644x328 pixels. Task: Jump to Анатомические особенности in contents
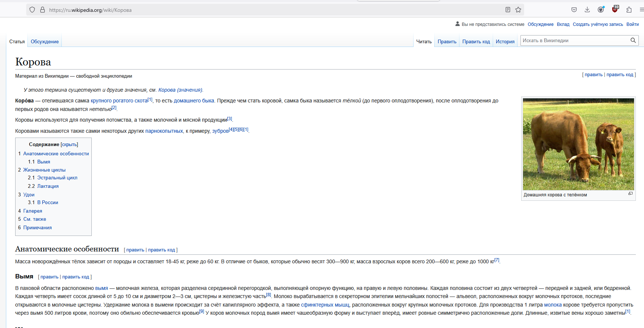[x=56, y=153]
